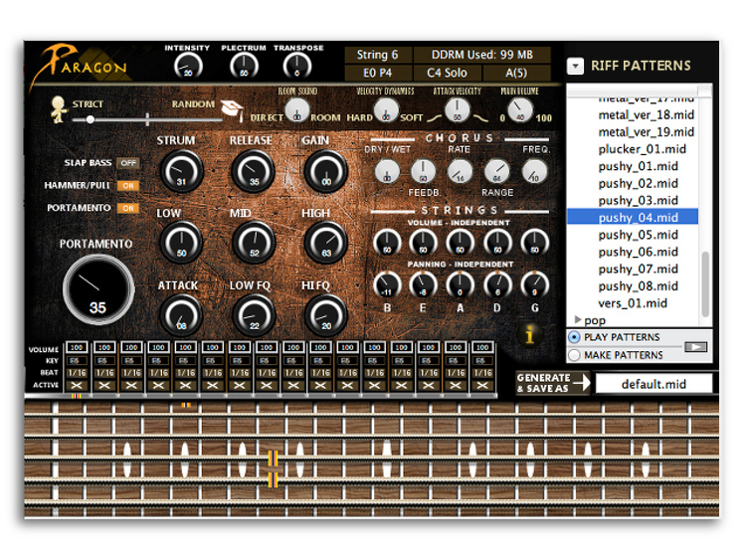Screen dimensions: 746x560
Task: Click the Chorus Feedback knob
Action: pos(423,171)
